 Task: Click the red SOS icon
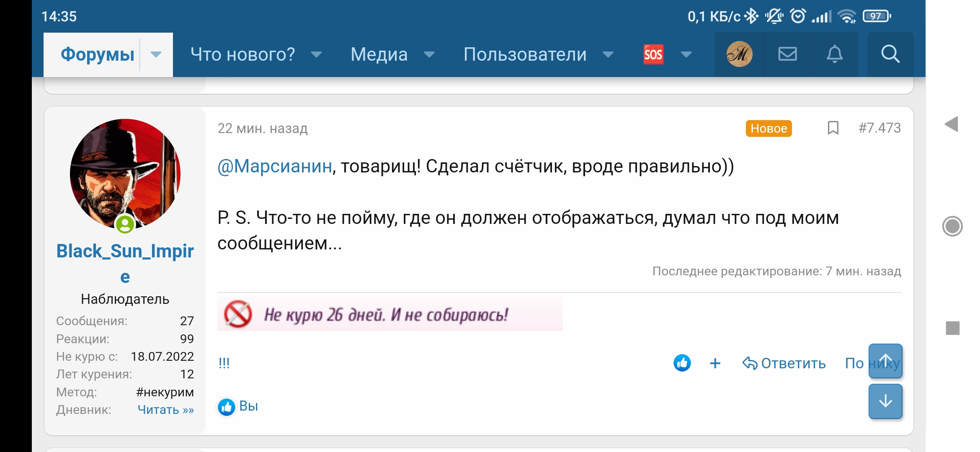click(653, 54)
